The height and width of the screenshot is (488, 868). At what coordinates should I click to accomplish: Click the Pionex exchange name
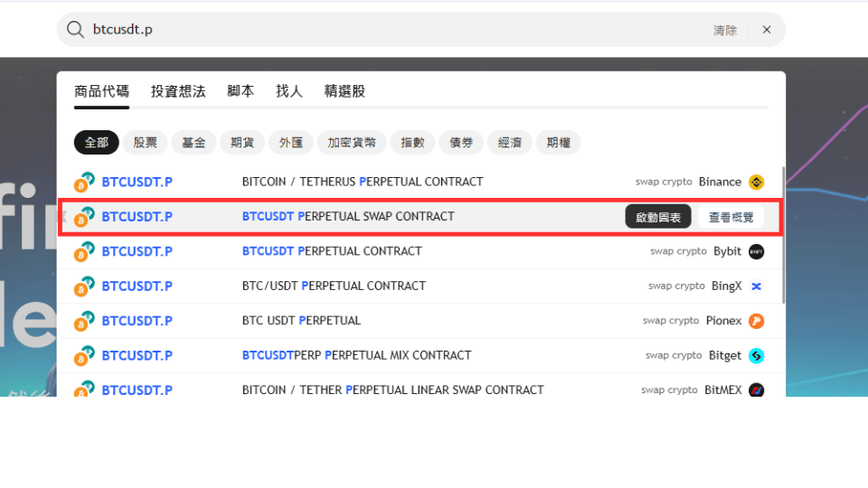point(723,321)
